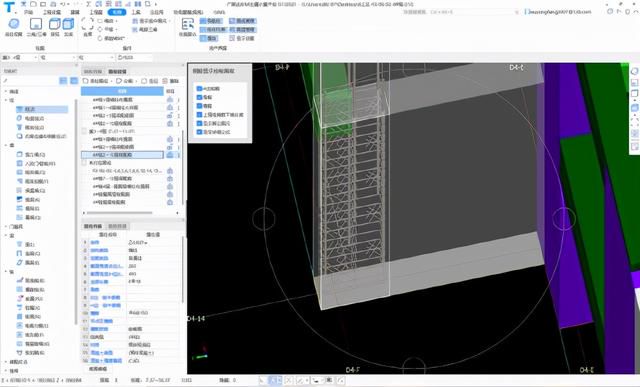Click the pencil icon above the component tree

coord(6,81)
